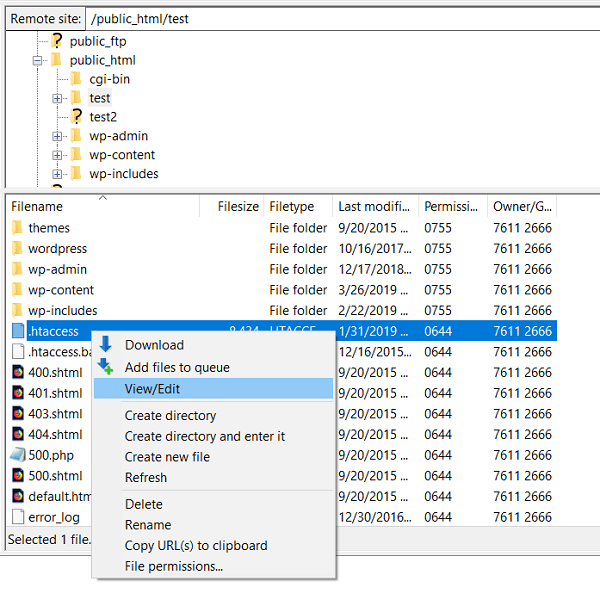
Task: Choose Create directory and enter it
Action: (x=213, y=436)
